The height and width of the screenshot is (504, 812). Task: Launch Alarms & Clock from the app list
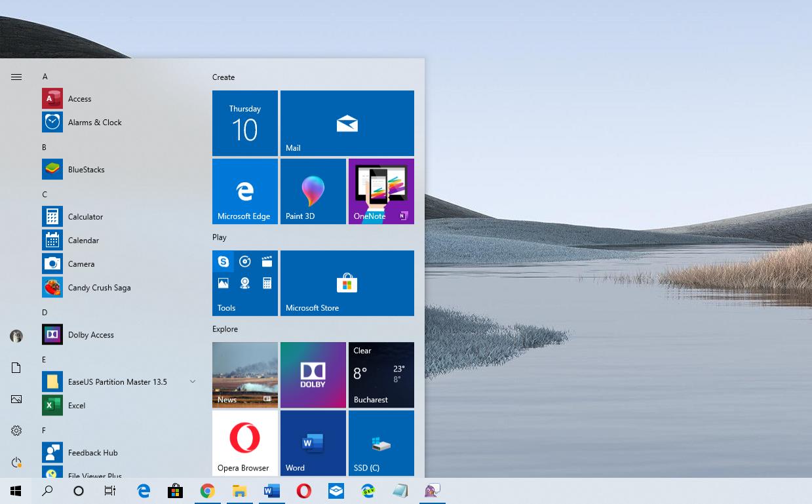coord(121,123)
